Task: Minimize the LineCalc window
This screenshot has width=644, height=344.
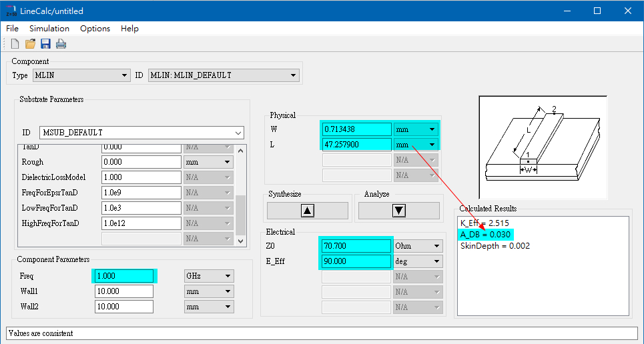Action: [567, 11]
